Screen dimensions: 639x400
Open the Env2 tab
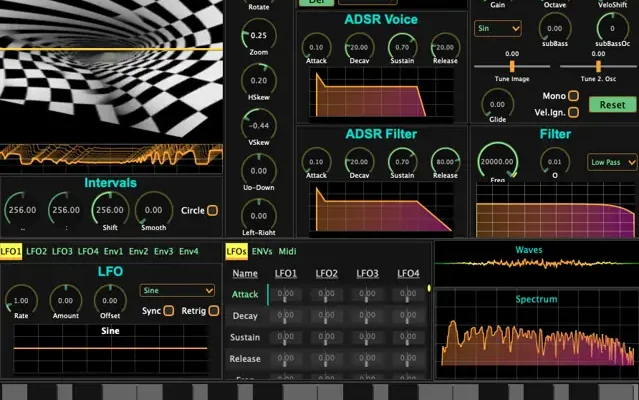[x=139, y=251]
